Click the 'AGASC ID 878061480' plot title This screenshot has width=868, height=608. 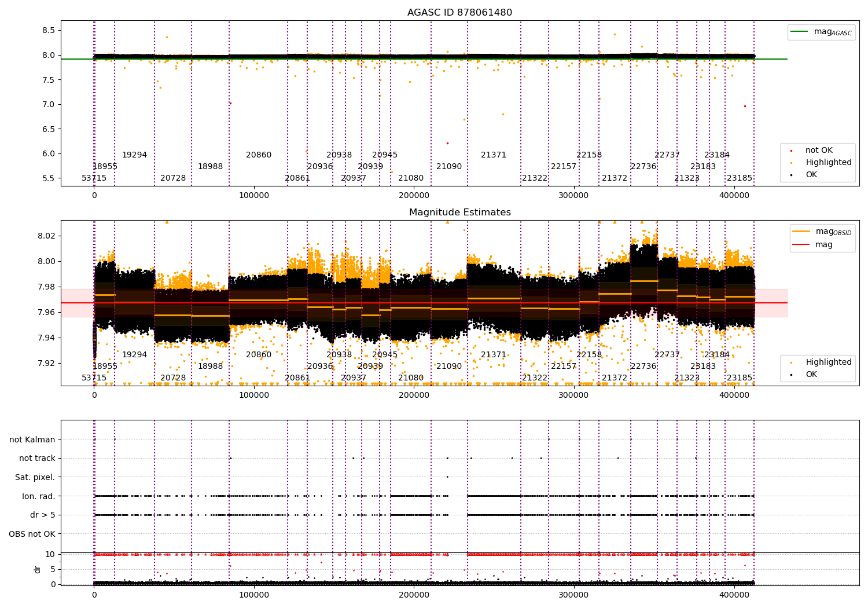pos(459,13)
